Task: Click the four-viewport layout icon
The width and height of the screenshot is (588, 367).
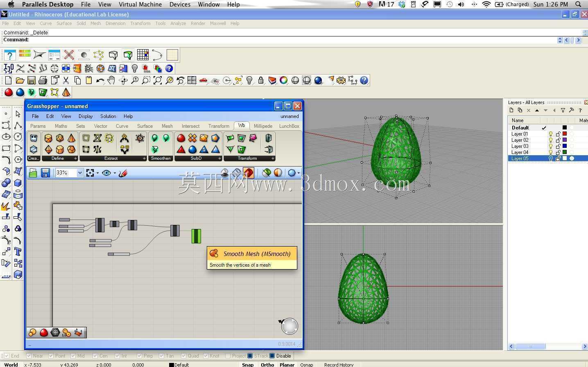Action: click(x=192, y=81)
